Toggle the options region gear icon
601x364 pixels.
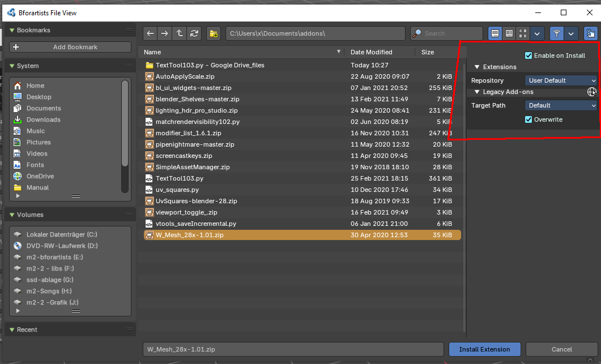591,33
